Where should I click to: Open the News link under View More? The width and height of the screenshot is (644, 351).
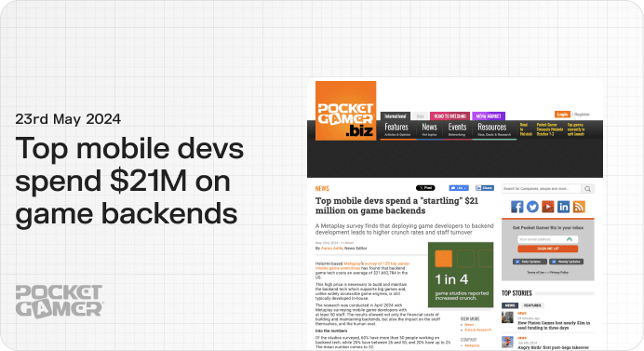tap(469, 325)
